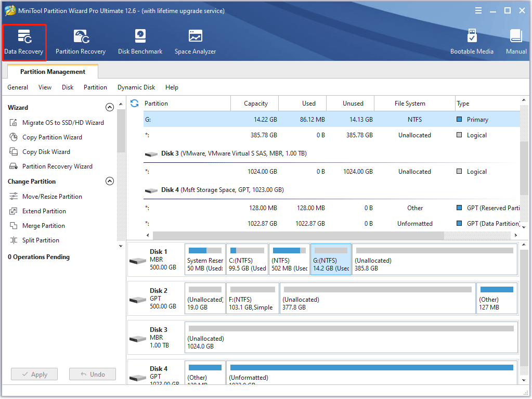532x399 pixels.
Task: Open the General menu
Action: 18,87
